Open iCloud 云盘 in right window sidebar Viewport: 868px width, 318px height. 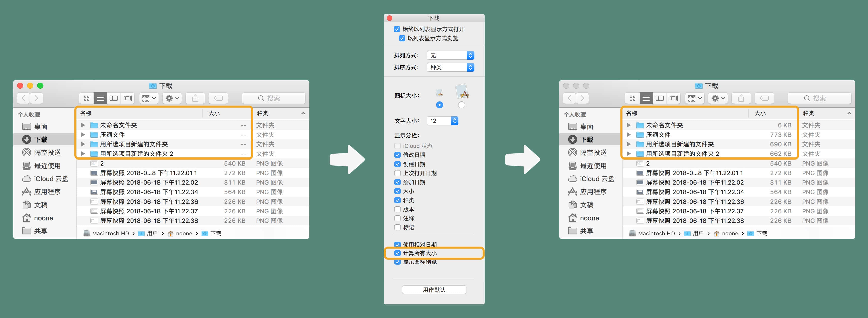pos(597,179)
